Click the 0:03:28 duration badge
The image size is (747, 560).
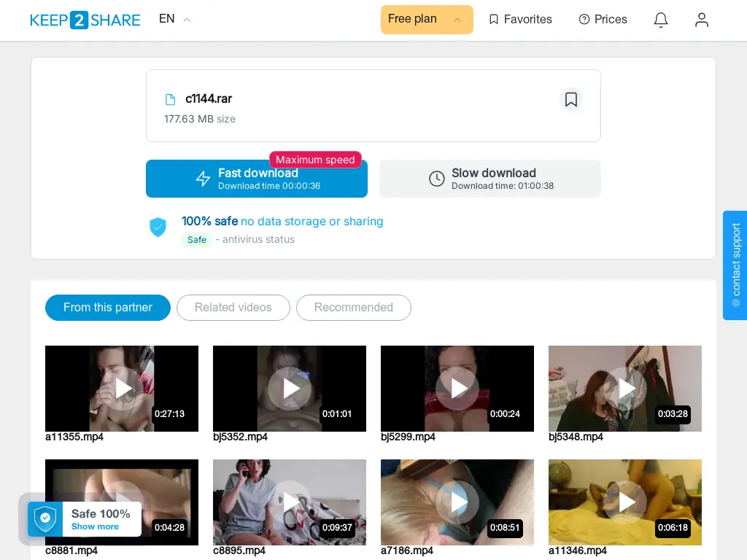coord(673,414)
